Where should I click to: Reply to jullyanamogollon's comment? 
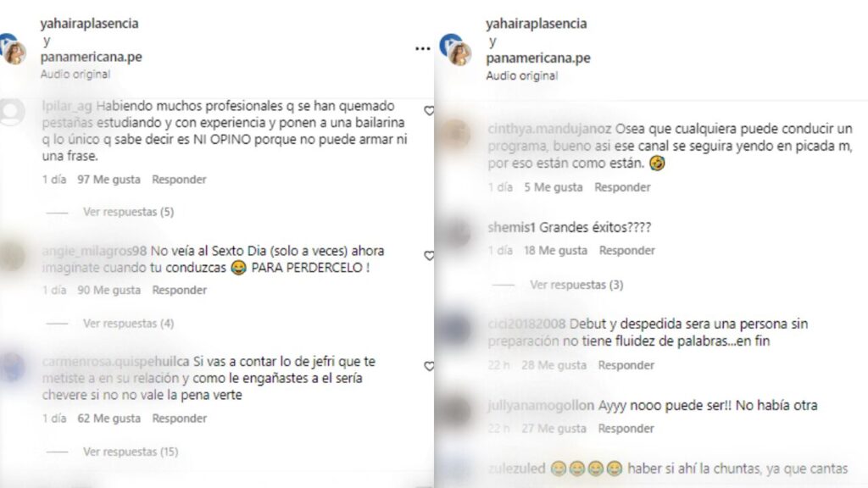click(626, 428)
